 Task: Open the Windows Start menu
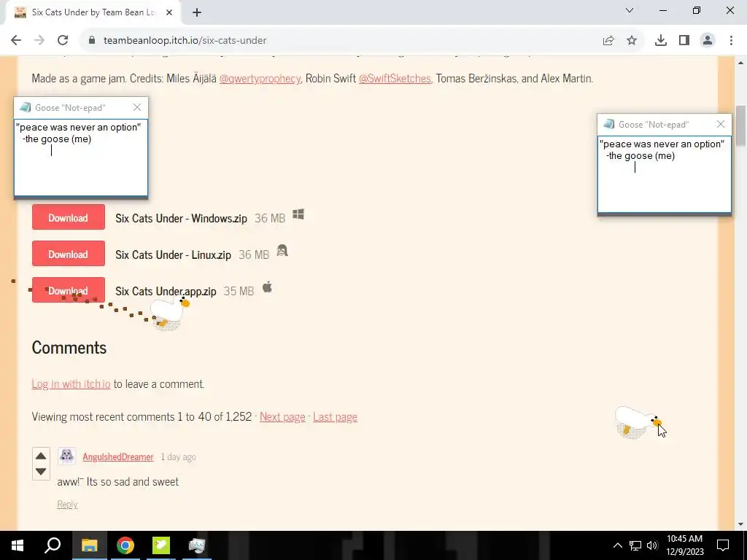(x=18, y=545)
